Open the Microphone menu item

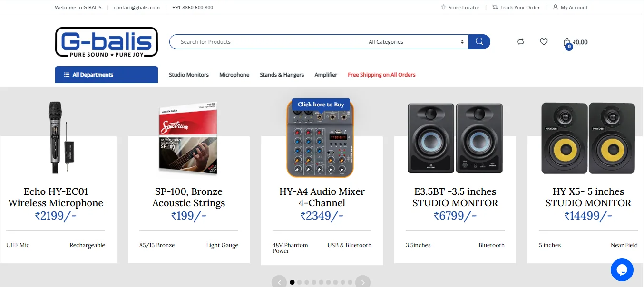(234, 75)
